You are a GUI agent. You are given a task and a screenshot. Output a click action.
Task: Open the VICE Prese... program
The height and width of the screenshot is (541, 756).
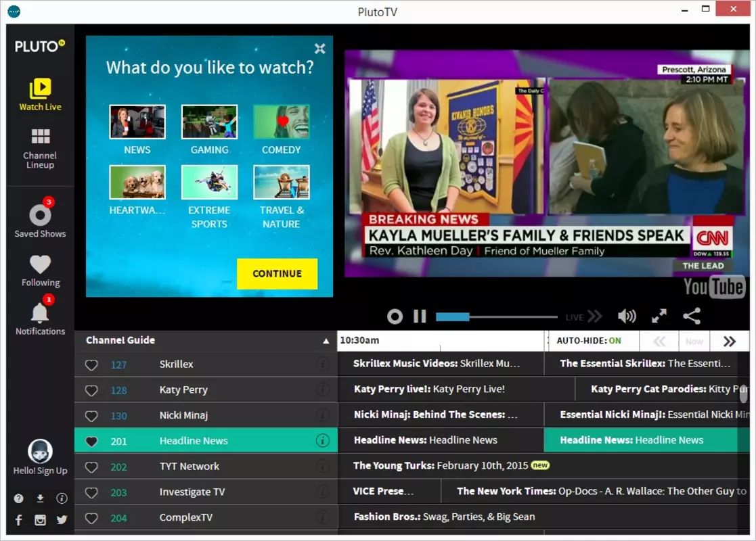point(390,492)
